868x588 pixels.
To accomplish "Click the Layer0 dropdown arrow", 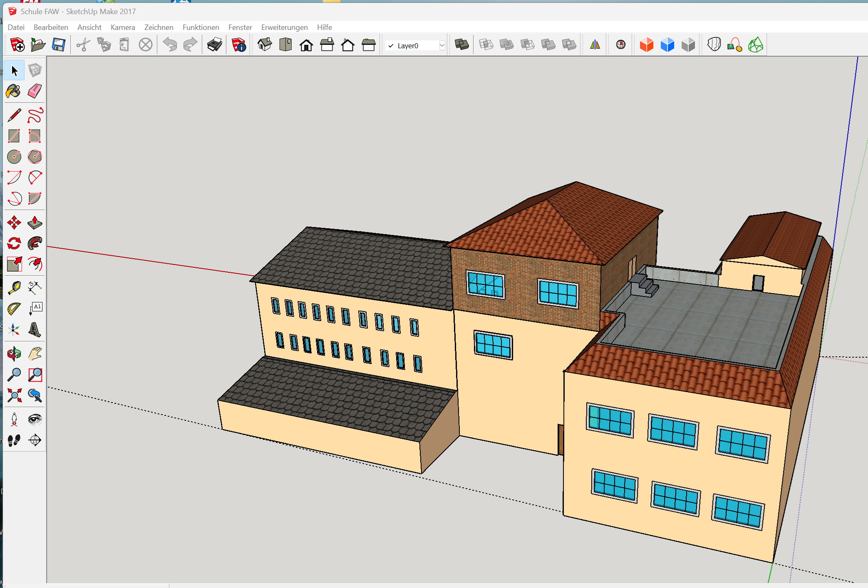I will coord(442,46).
